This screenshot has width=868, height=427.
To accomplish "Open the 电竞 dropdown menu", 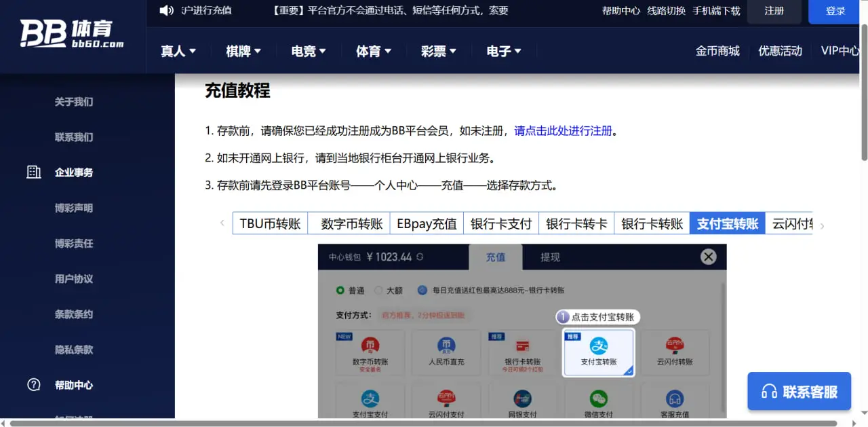I will pos(309,51).
